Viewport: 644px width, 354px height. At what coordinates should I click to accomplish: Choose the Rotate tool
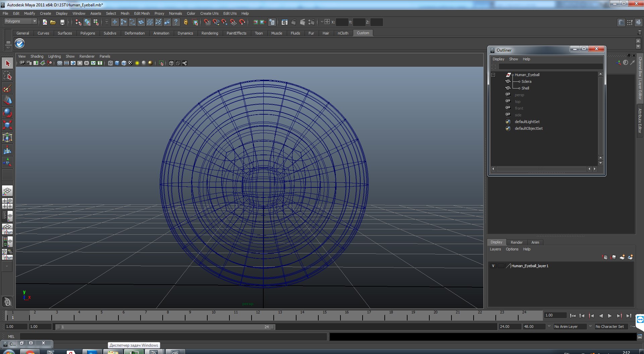point(7,113)
